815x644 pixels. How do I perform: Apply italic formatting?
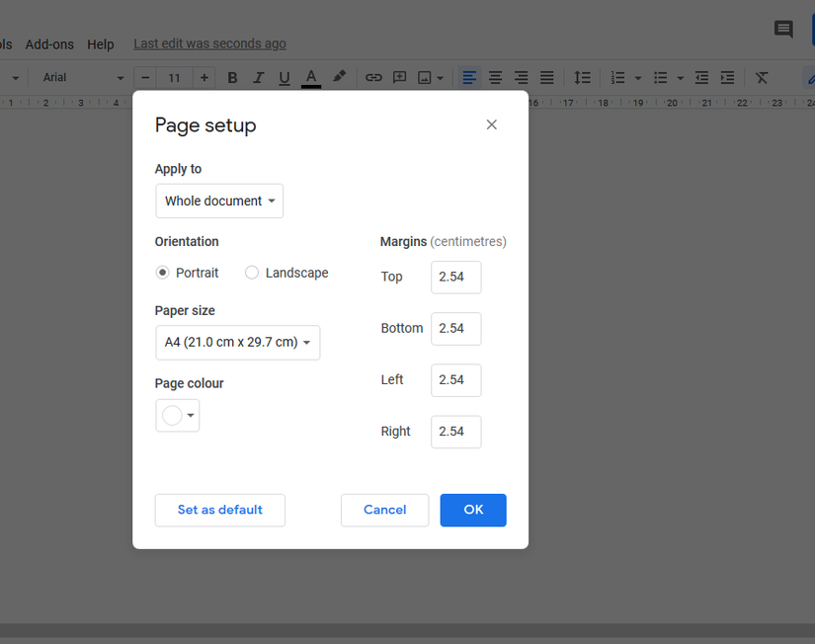point(258,77)
